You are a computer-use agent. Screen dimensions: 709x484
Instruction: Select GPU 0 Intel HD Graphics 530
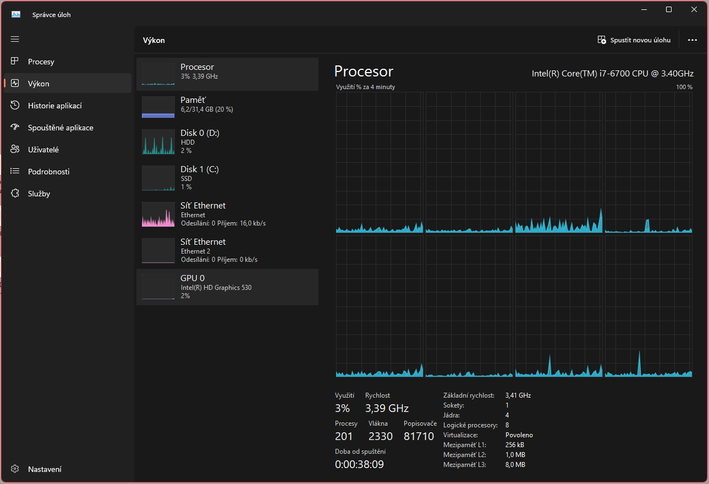coord(227,286)
